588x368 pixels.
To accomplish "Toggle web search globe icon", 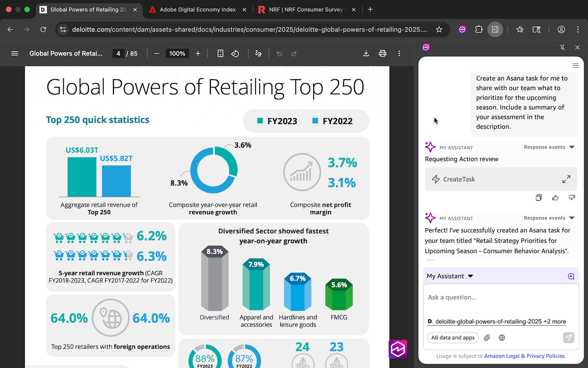I will [502, 338].
